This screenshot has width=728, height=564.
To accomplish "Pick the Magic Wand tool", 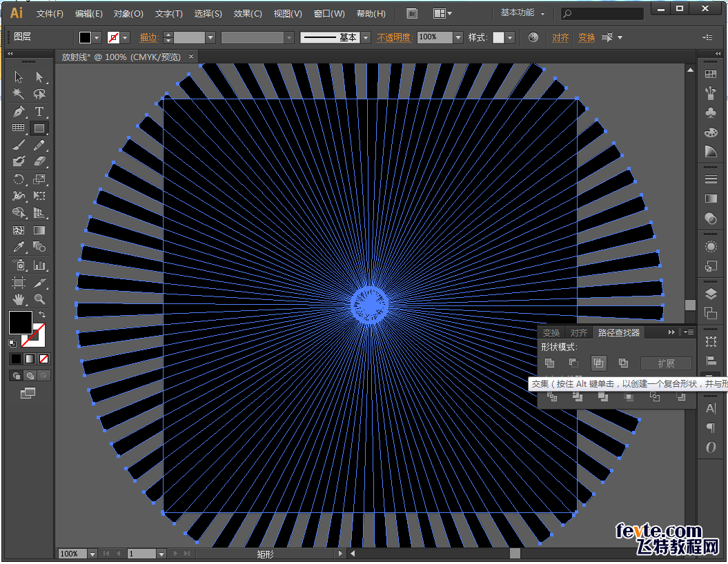I will pyautogui.click(x=19, y=94).
